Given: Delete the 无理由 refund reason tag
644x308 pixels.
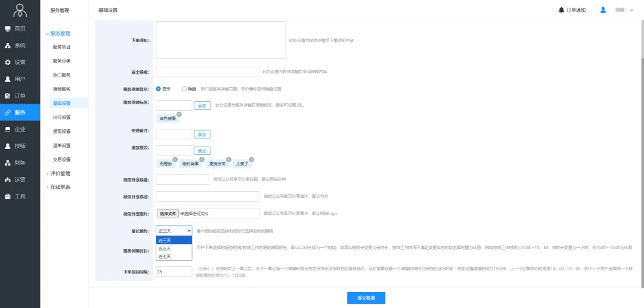Looking at the screenshot, I should (x=175, y=159).
